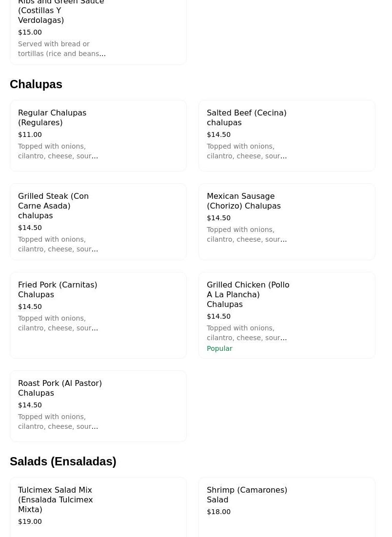The width and height of the screenshot is (392, 537).
Task: Click the Chalupas section heading
Action: [36, 84]
